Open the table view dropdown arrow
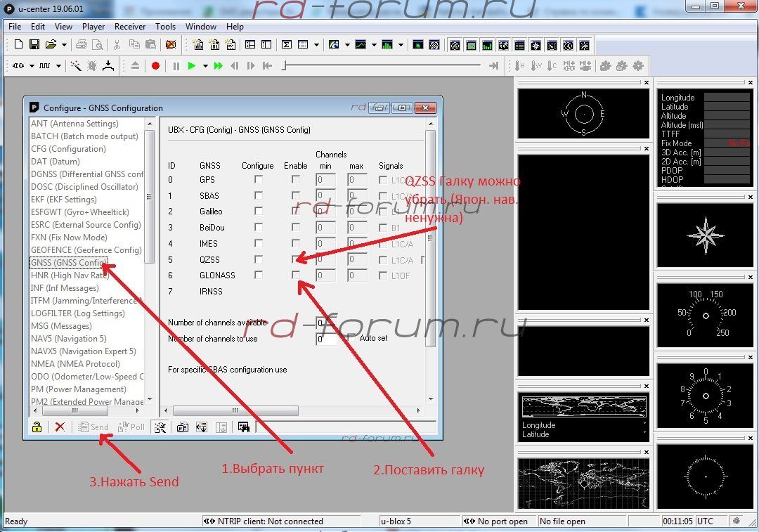The width and height of the screenshot is (759, 532). click(316, 44)
